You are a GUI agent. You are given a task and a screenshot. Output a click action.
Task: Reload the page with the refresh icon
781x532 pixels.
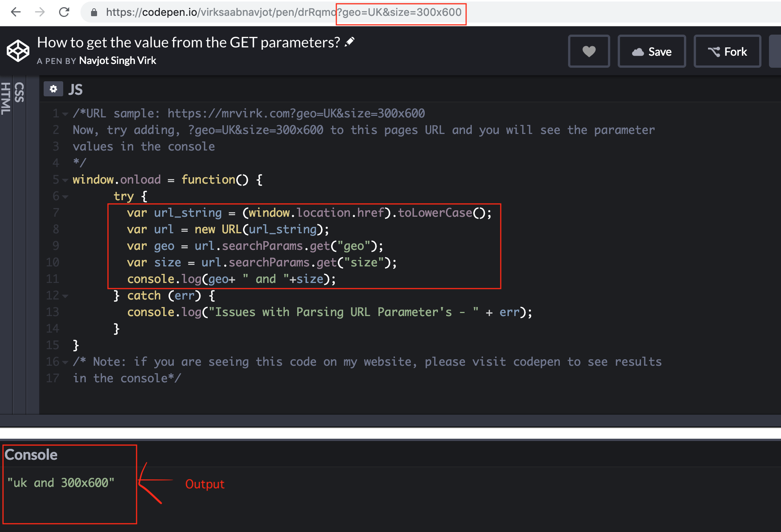tap(65, 12)
